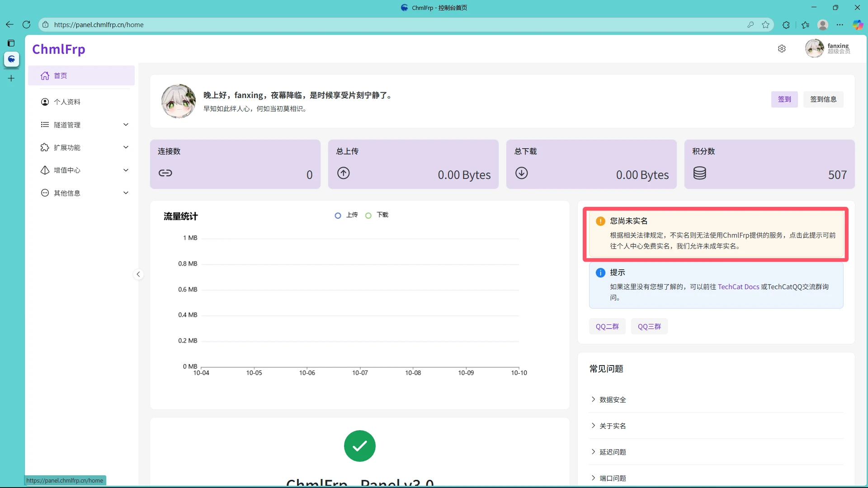This screenshot has width=868, height=488.
Task: Expand the 关于实名 FAQ item
Action: 613,426
